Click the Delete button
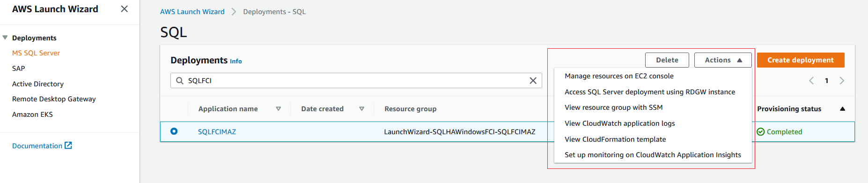868x183 pixels. click(667, 60)
